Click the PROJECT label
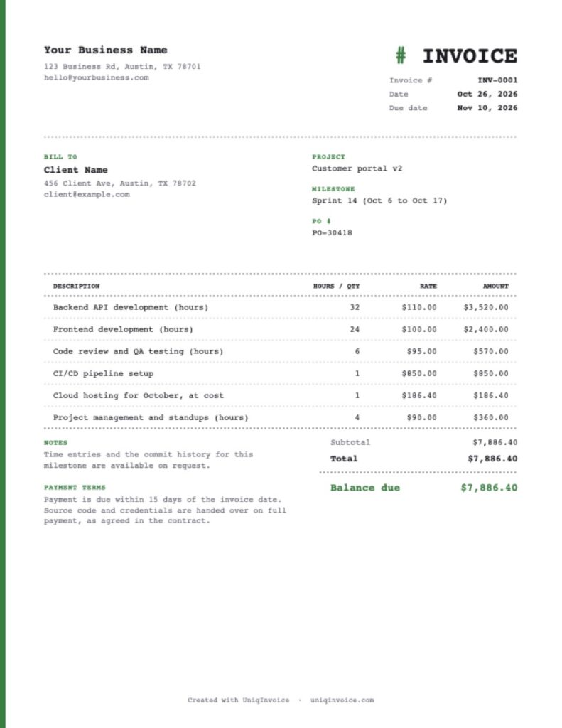This screenshot has height=728, width=562. tap(328, 157)
